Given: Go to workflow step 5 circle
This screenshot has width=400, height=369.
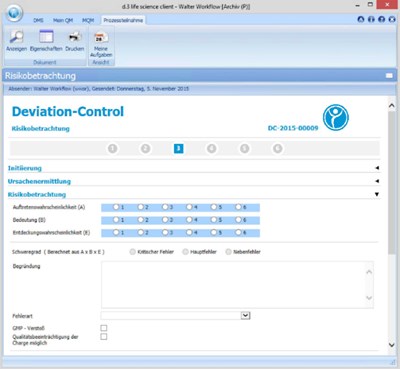Looking at the screenshot, I should pos(245,148).
